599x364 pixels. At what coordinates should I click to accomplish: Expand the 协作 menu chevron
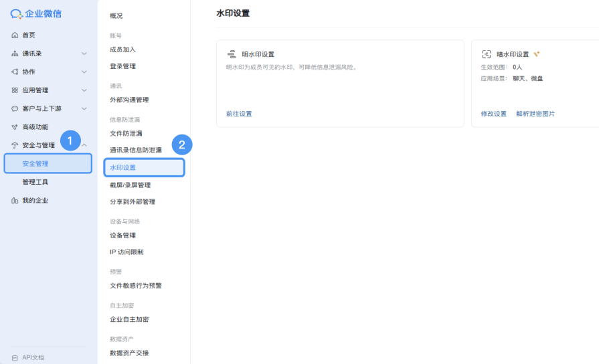(84, 72)
